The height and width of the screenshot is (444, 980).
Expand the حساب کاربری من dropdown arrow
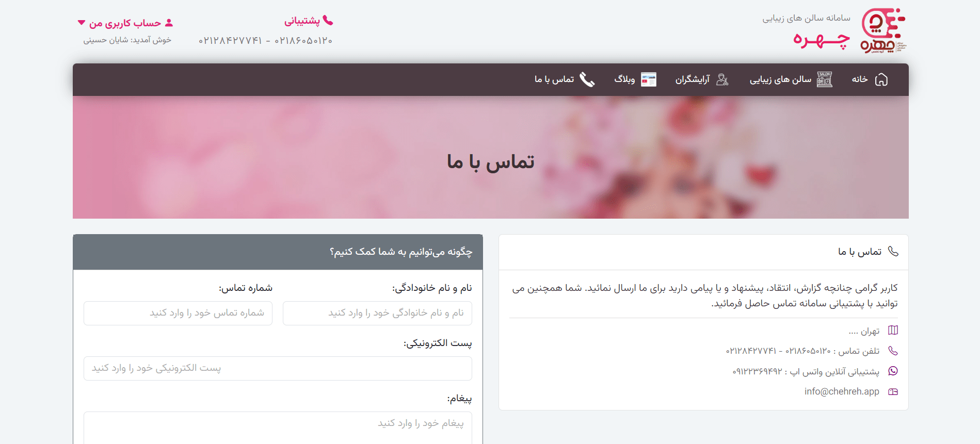coord(82,23)
